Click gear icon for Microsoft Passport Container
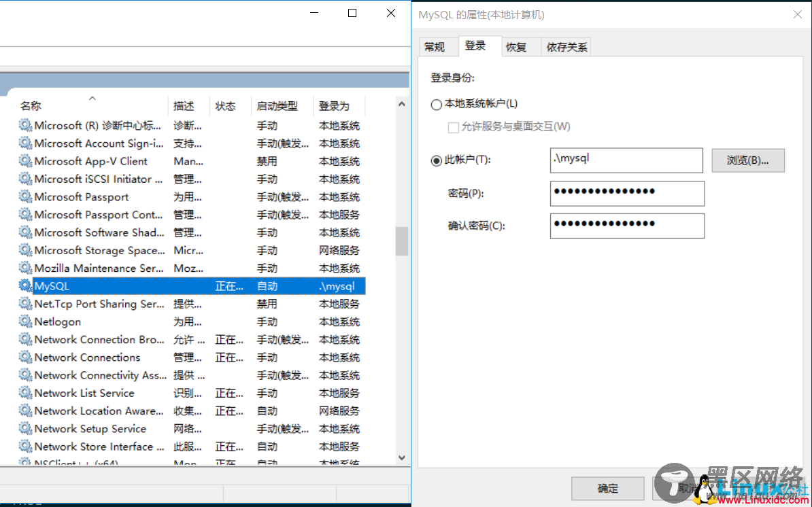Image resolution: width=812 pixels, height=507 pixels. point(25,214)
